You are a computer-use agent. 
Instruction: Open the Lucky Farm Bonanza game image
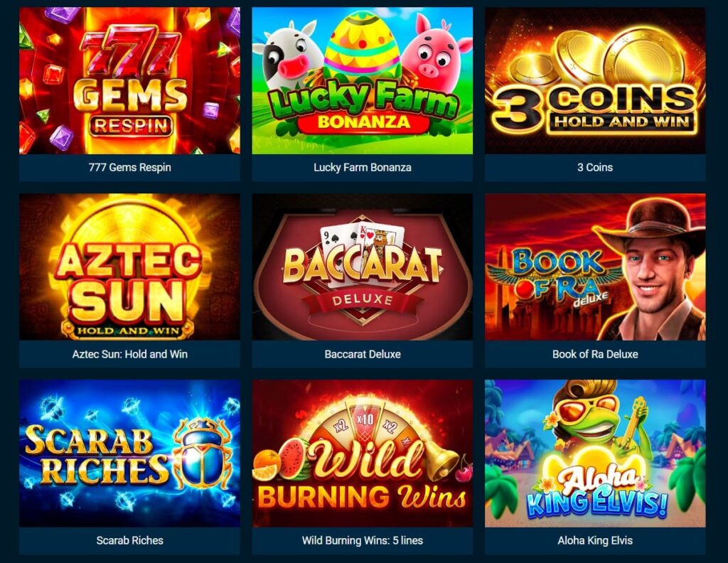click(362, 80)
